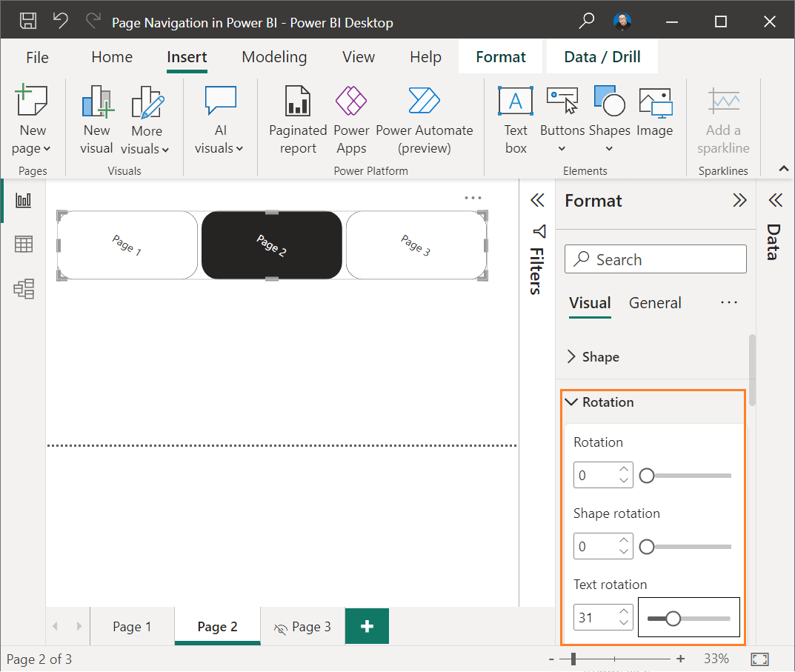Collapse the Rotation section
The image size is (795, 672).
571,402
